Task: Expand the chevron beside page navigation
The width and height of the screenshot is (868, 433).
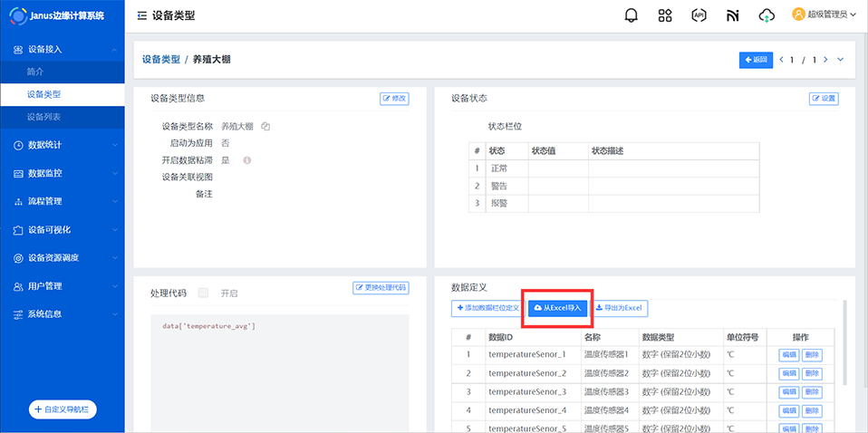Action: click(840, 60)
